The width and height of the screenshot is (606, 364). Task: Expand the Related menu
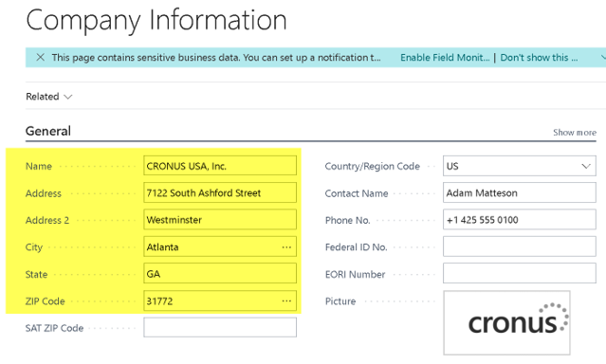pos(48,97)
